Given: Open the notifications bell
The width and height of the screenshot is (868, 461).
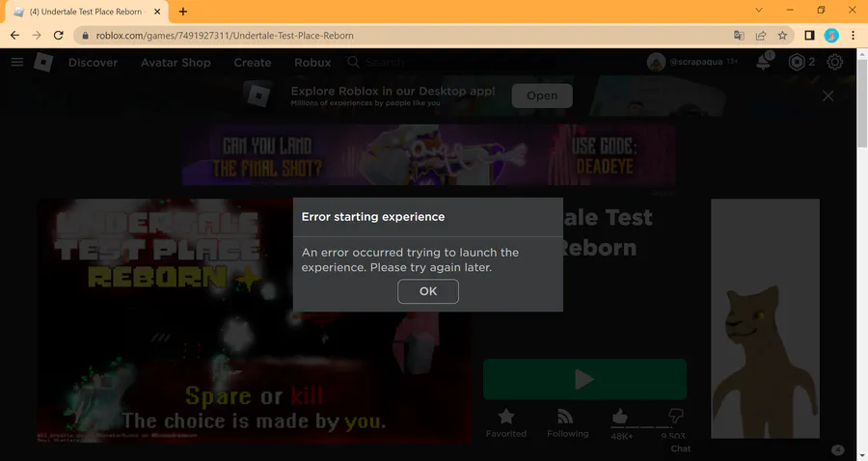Looking at the screenshot, I should point(764,62).
